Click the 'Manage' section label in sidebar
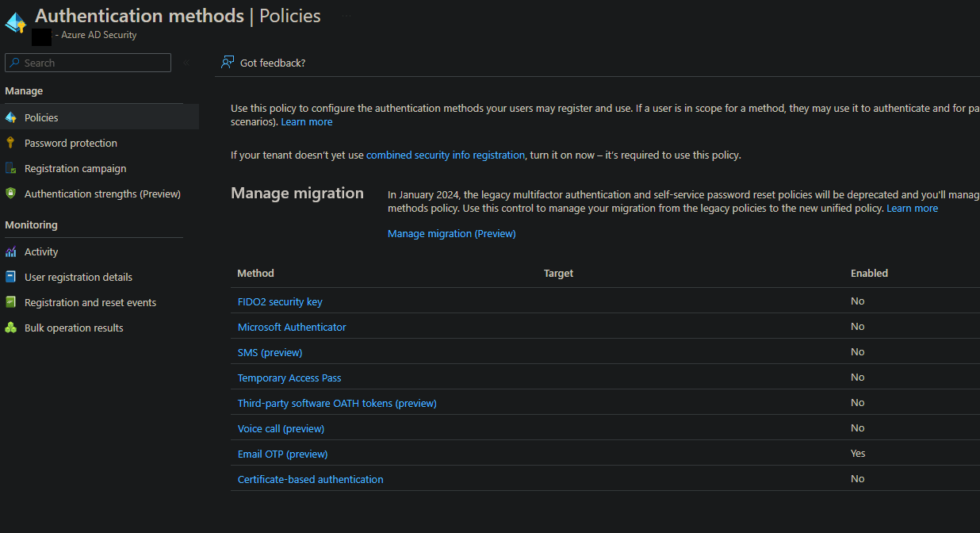 coord(24,91)
